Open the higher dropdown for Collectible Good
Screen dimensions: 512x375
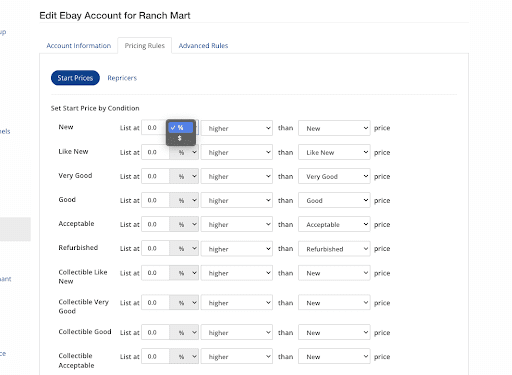click(x=237, y=332)
